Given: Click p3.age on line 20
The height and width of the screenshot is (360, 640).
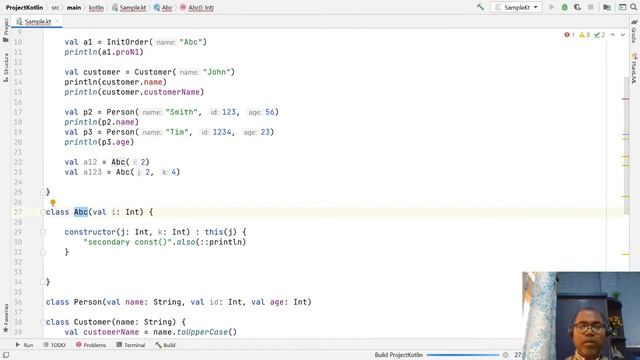Looking at the screenshot, I should pos(116,142).
